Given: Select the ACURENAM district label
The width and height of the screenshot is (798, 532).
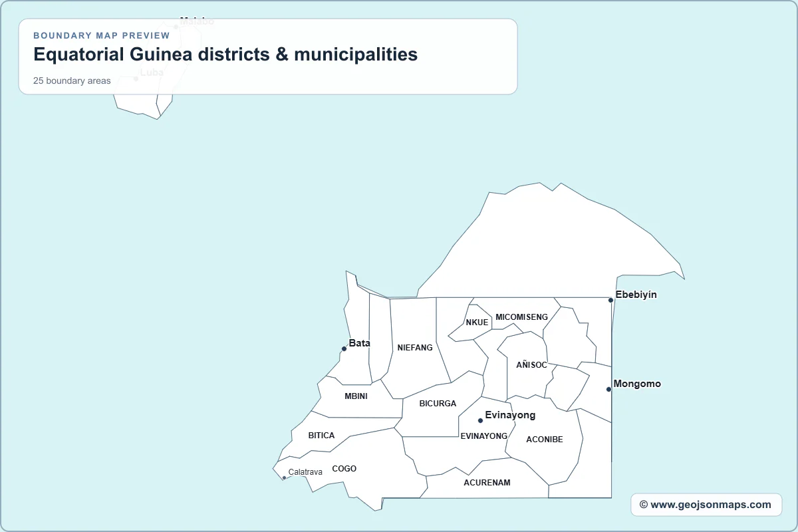Looking at the screenshot, I should coord(487,483).
